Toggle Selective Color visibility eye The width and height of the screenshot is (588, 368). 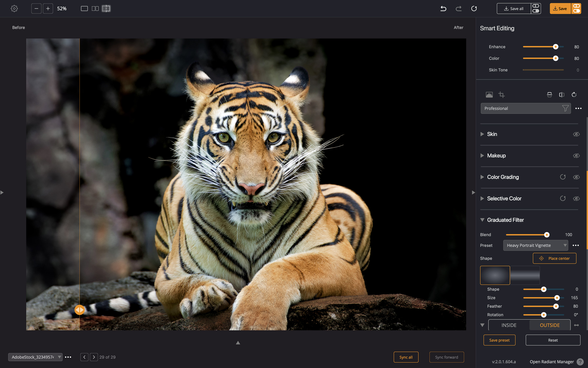pos(576,198)
